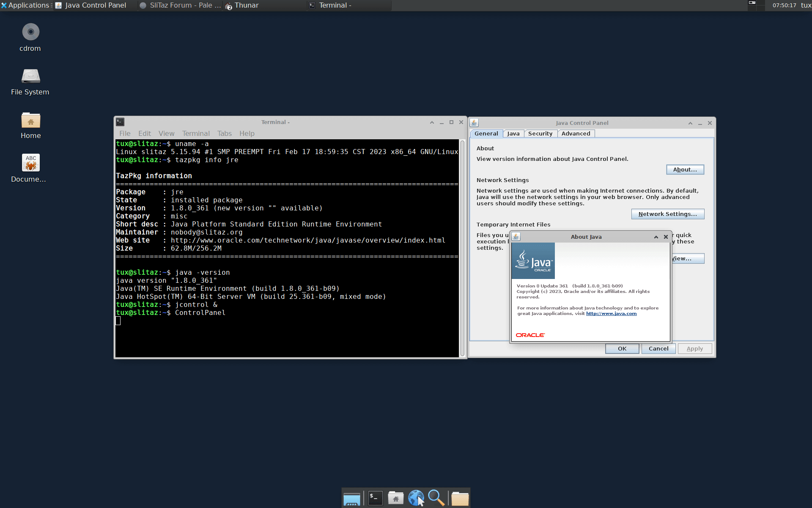Open the Tabs menu in Terminal
The image size is (812, 508).
coord(224,134)
